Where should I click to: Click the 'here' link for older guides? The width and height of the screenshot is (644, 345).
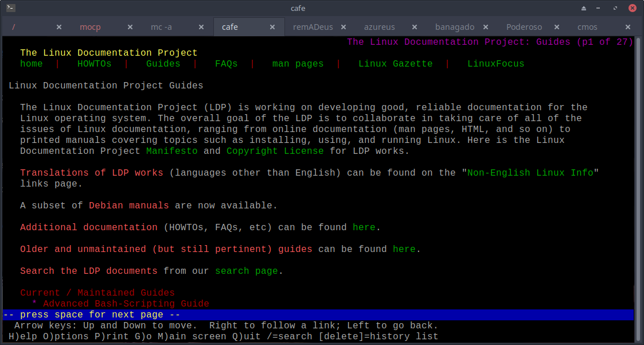[x=404, y=249]
